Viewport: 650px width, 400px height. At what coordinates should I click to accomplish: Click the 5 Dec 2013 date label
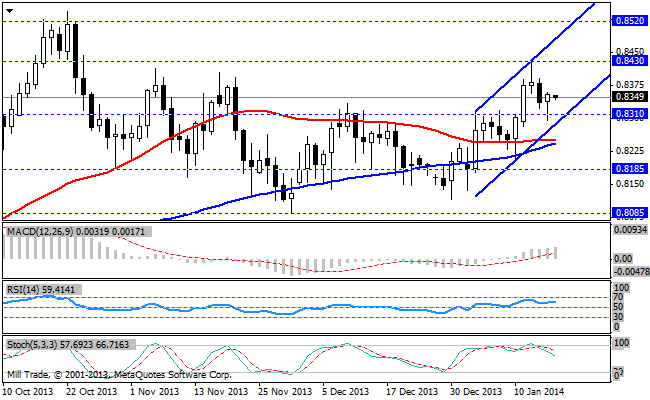click(x=345, y=392)
